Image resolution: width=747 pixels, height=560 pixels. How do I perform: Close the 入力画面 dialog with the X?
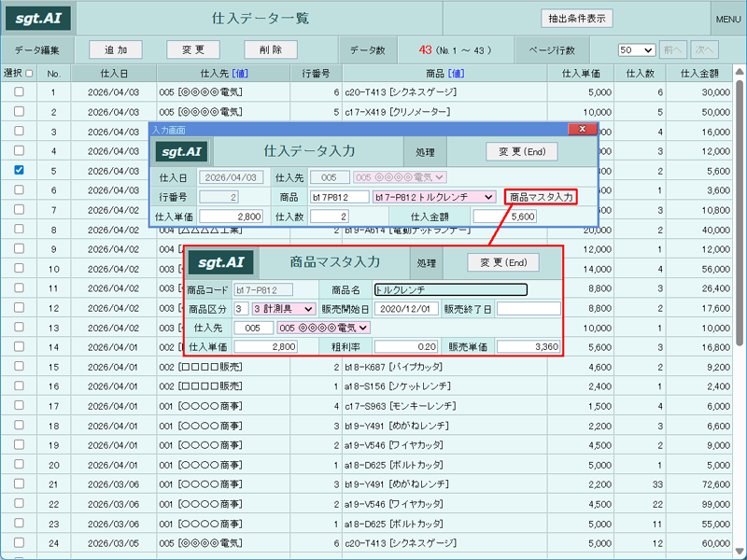pos(582,129)
